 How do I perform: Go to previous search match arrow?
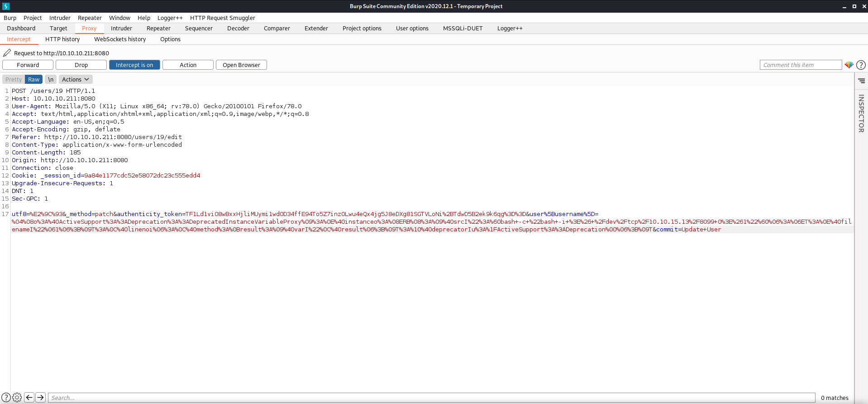tap(29, 398)
